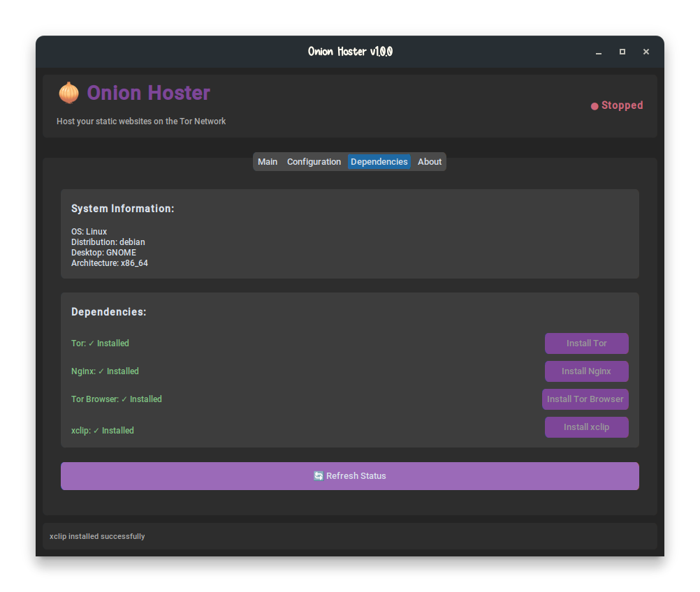Switch to the Main tab

(268, 161)
